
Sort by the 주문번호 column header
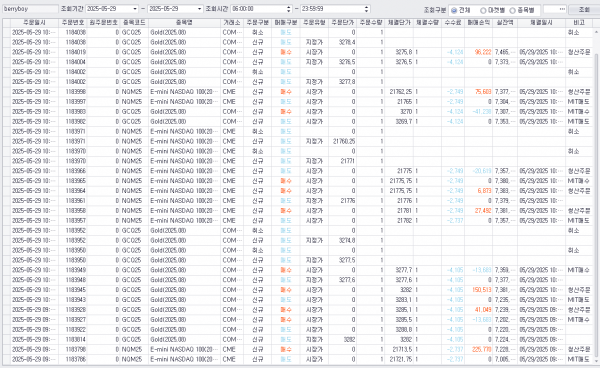coord(73,23)
